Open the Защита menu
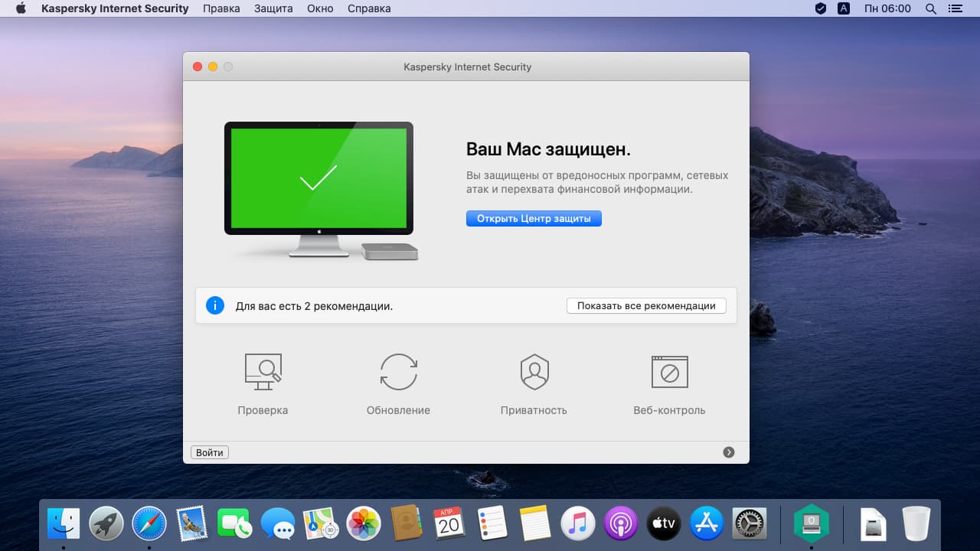This screenshot has height=551, width=980. click(273, 8)
